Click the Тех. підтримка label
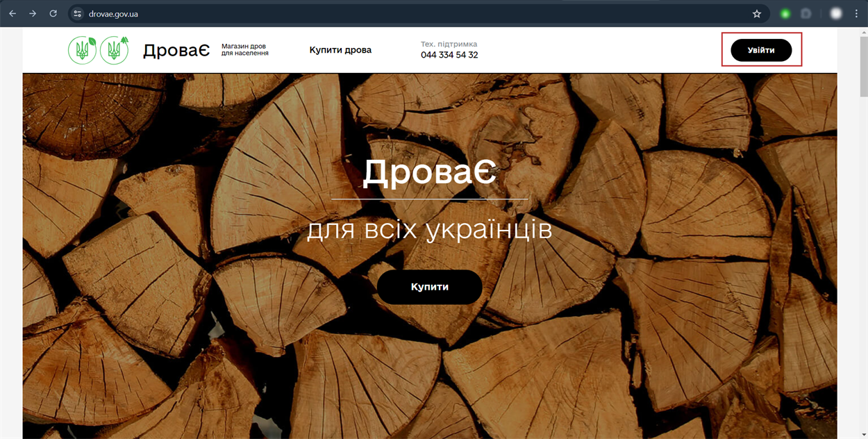Screen dimensions: 868x439 tap(449, 44)
